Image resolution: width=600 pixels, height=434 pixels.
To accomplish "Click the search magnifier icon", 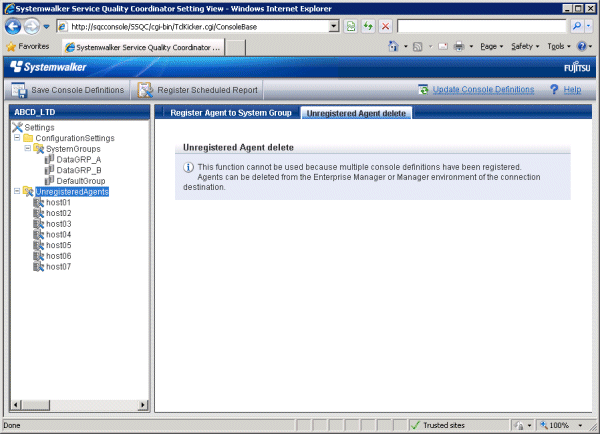I will tap(576, 26).
